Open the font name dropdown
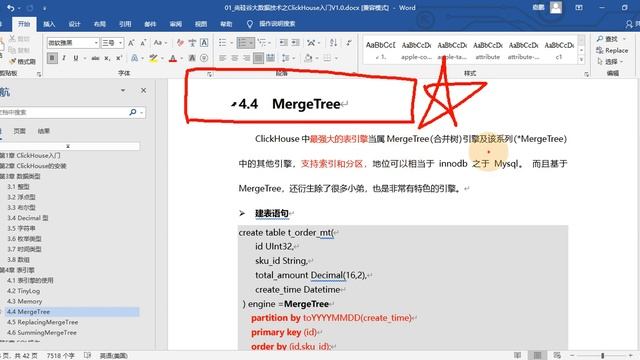 pos(96,43)
